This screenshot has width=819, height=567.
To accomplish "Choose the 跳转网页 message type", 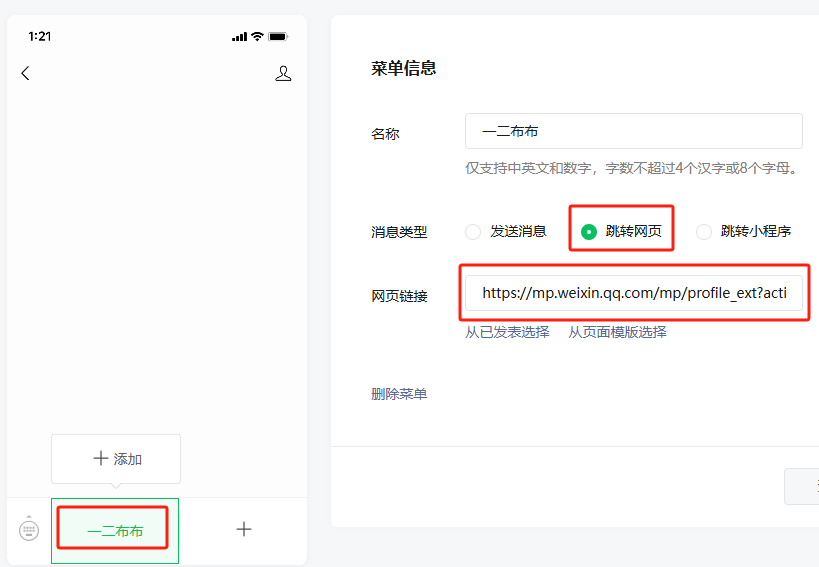I will coord(589,232).
